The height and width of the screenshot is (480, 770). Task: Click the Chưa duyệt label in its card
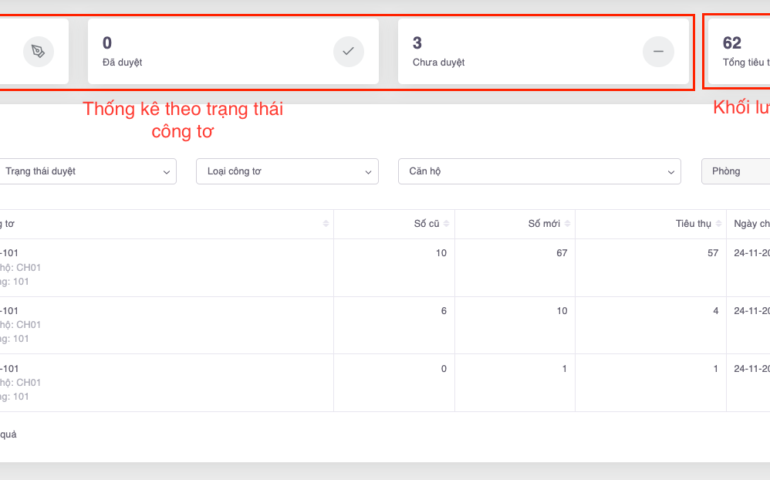click(438, 62)
